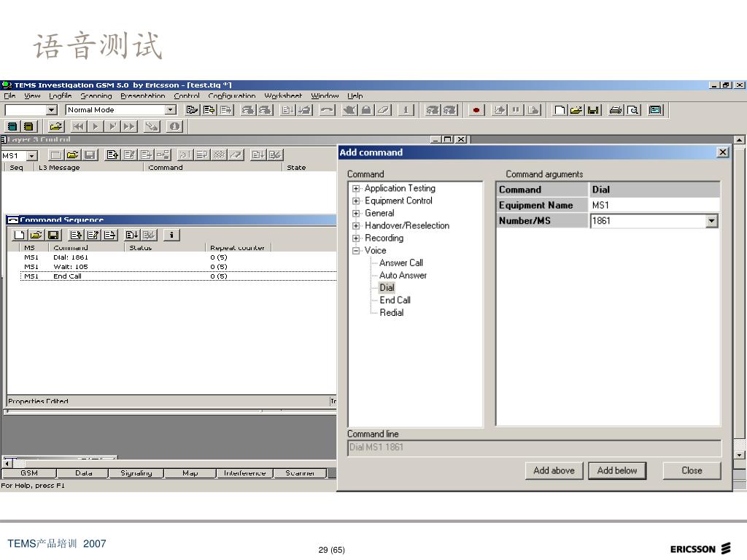Open the Logfile menu

(x=60, y=96)
